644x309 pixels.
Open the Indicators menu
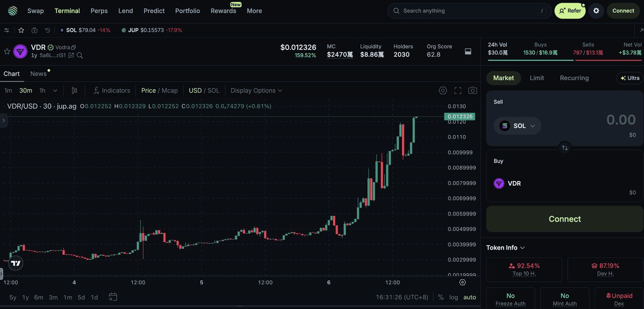click(112, 91)
